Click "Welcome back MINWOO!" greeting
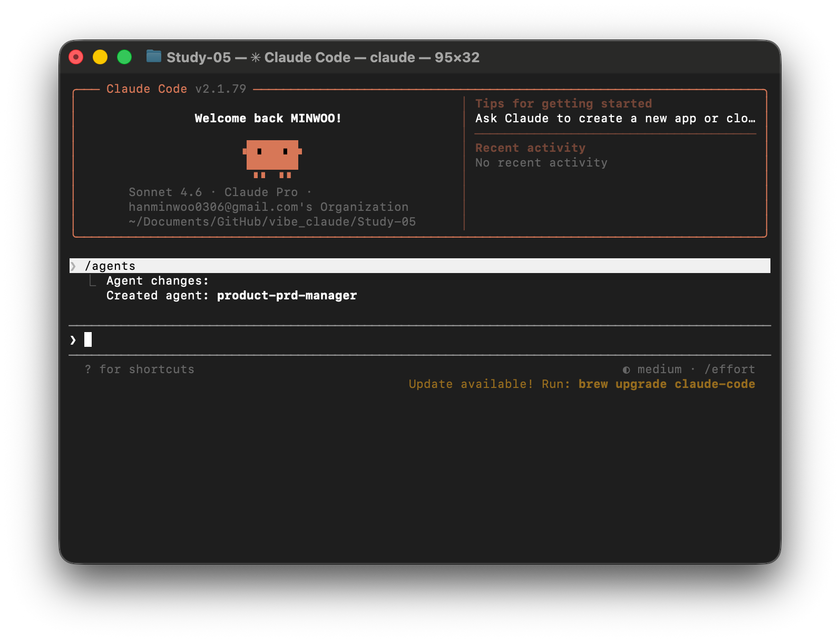The image size is (840, 642). pos(268,119)
